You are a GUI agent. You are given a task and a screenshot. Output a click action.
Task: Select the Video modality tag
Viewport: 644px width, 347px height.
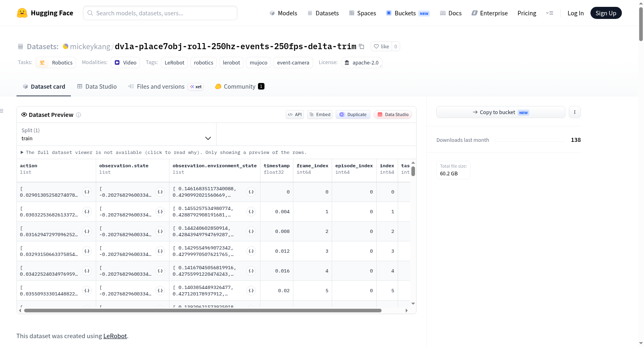(x=126, y=62)
